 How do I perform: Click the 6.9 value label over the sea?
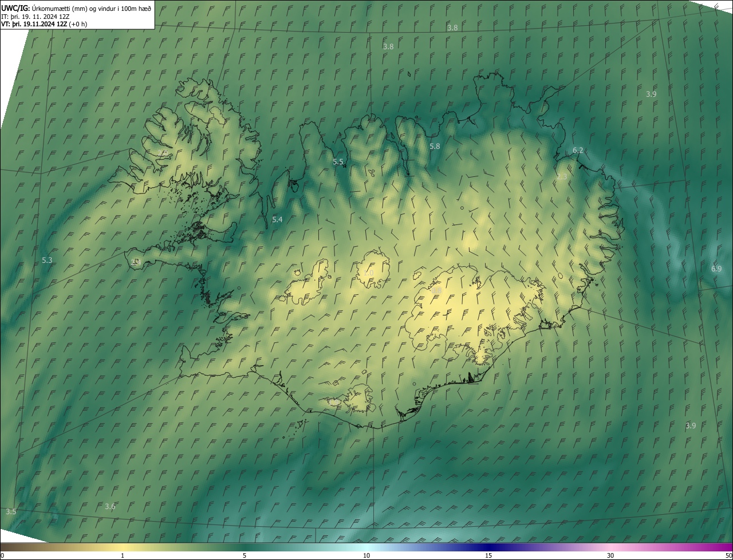tap(716, 269)
